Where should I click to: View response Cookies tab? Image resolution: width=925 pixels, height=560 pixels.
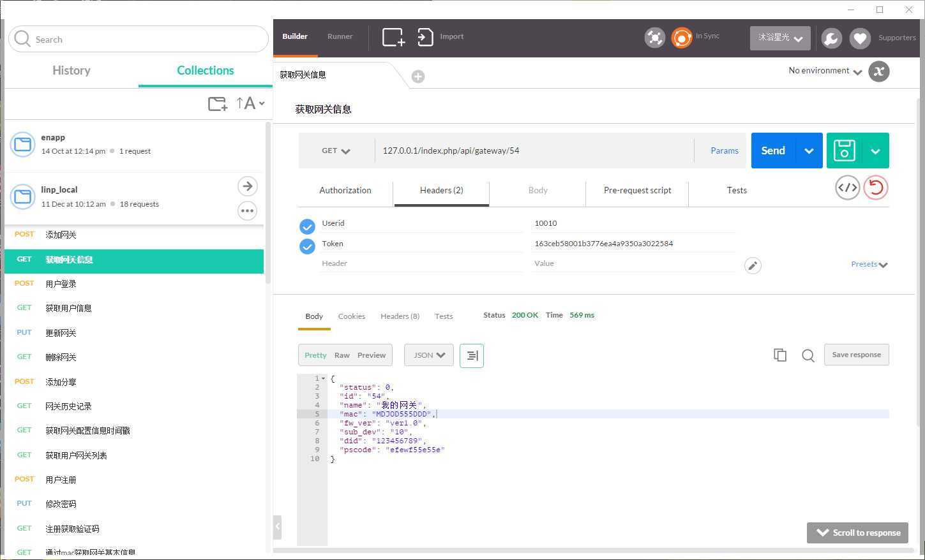(352, 316)
